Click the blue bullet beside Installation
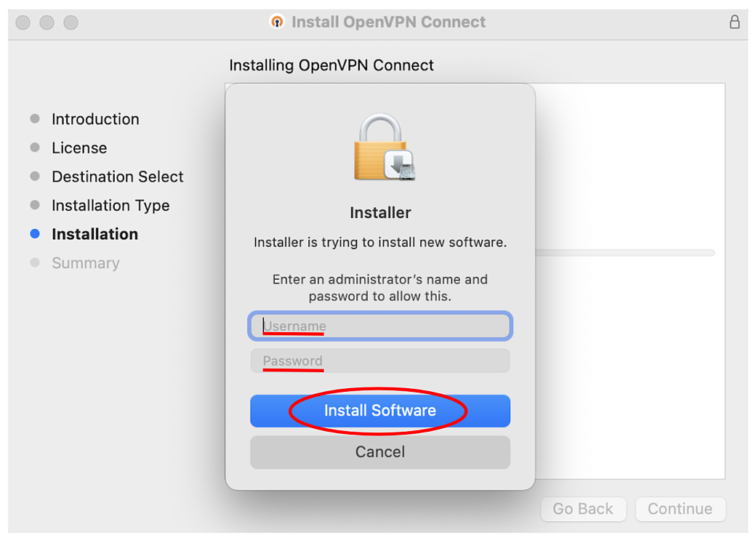 [x=35, y=234]
